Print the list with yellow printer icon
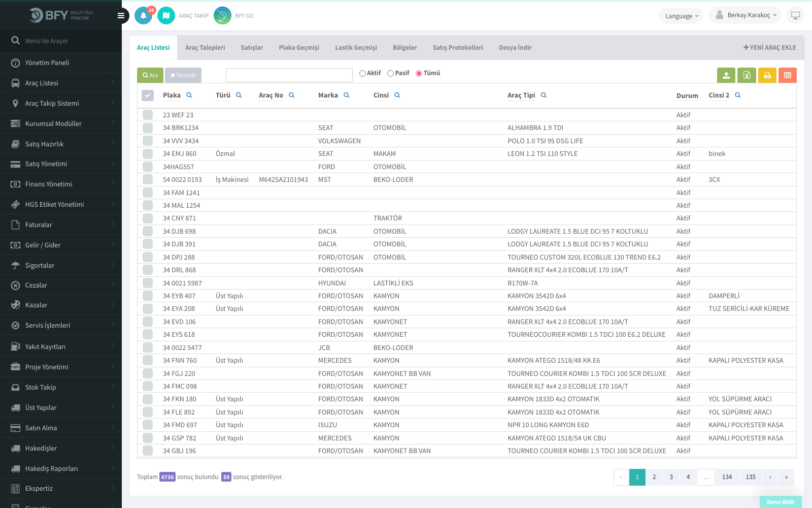This screenshot has width=812, height=508. (x=767, y=75)
